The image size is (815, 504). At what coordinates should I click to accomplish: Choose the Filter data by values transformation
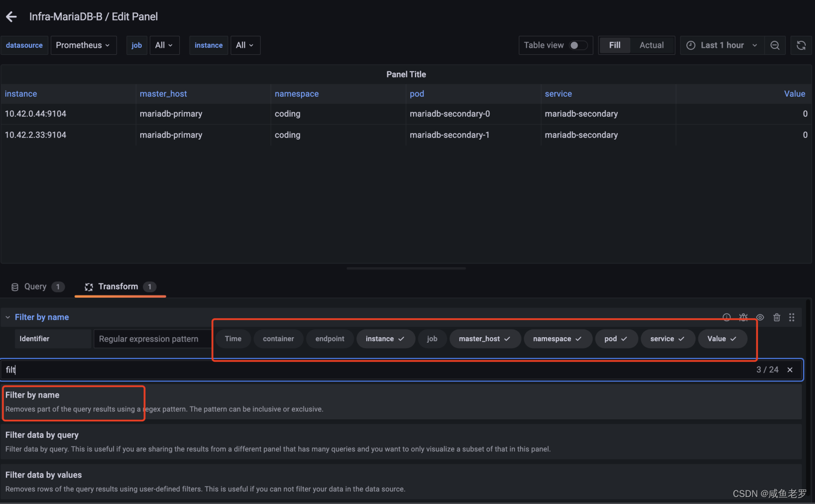coord(402,482)
